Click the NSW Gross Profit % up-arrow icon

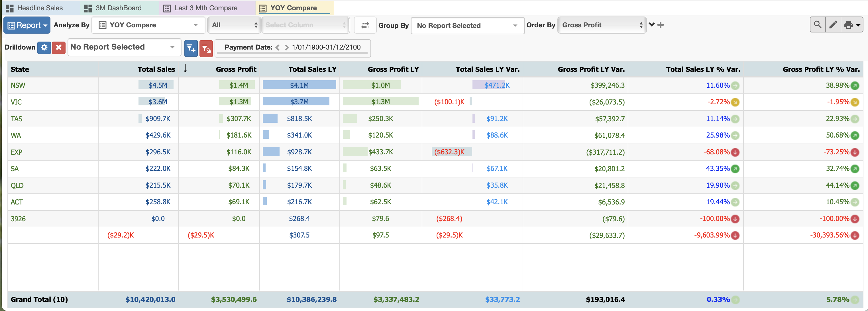click(855, 85)
